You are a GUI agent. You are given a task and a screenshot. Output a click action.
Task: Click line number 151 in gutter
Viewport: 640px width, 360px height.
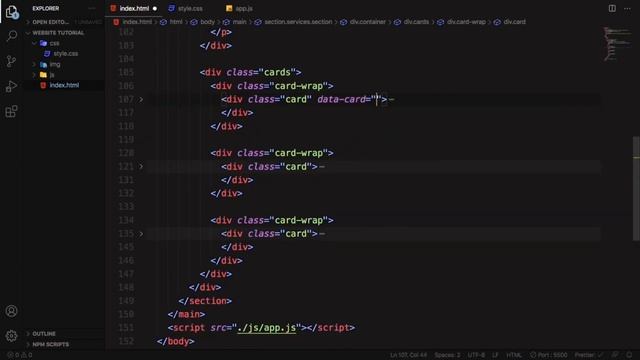126,328
